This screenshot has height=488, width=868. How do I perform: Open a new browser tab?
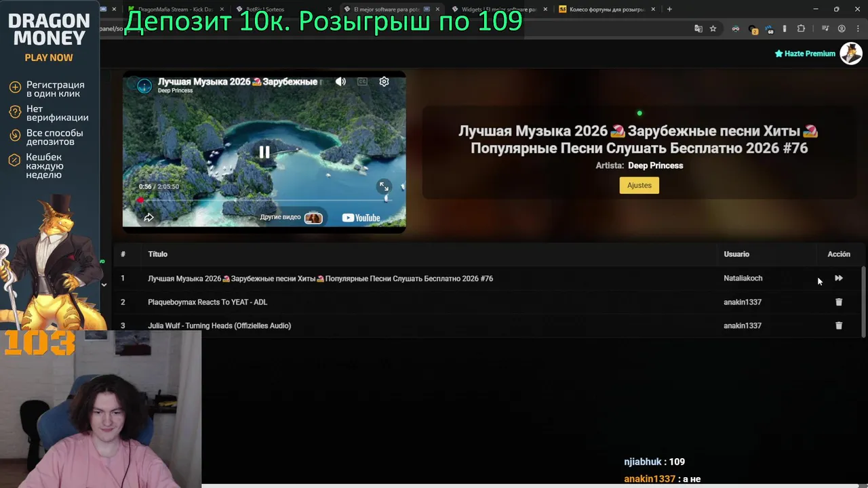(669, 9)
